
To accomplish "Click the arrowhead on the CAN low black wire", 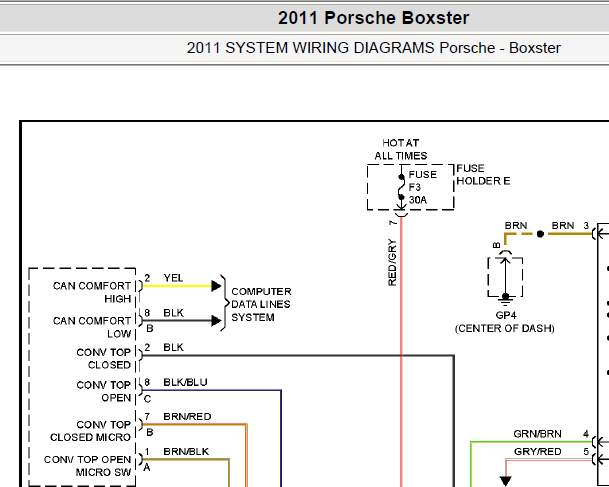I will 216,321.
